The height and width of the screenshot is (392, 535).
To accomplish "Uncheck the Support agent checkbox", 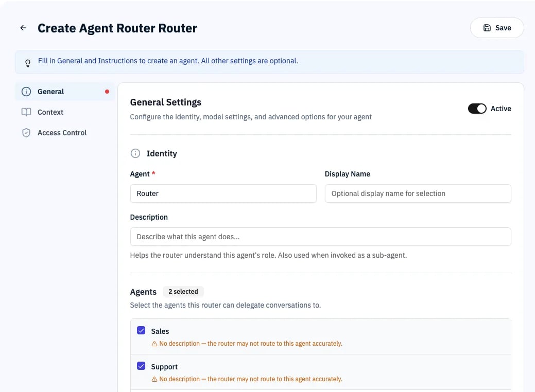I will click(x=141, y=366).
